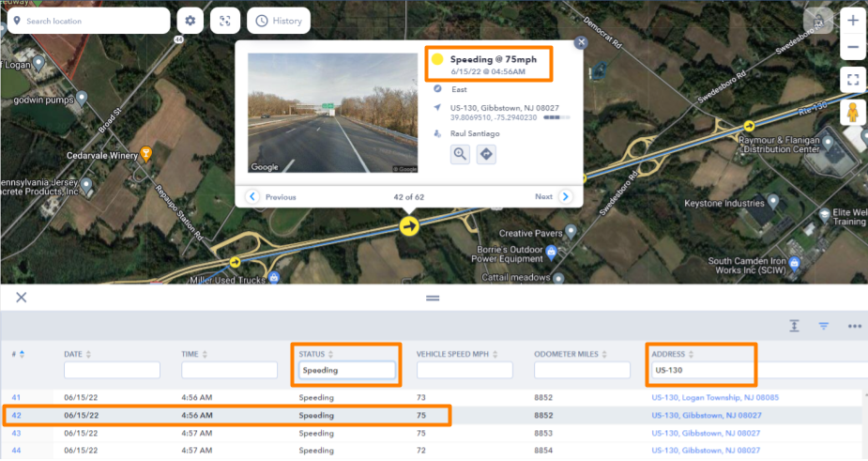Zoom out the map with minus
The image size is (868, 461).
853,47
